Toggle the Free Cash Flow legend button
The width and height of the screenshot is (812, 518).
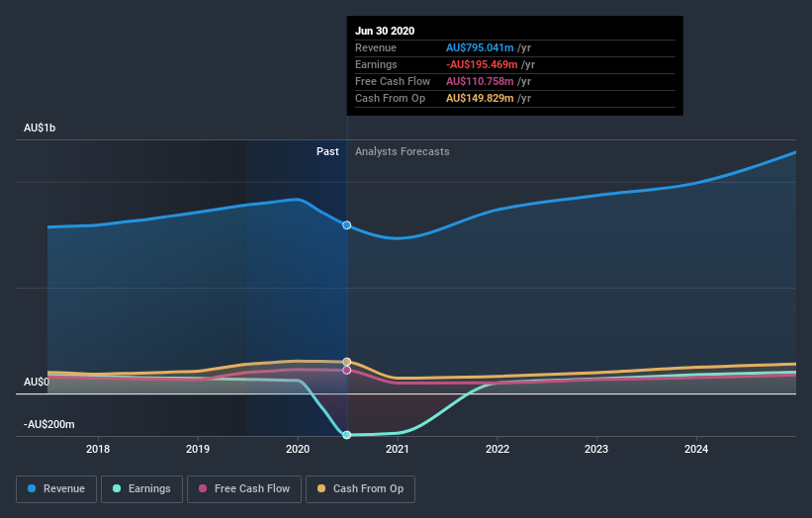click(244, 489)
